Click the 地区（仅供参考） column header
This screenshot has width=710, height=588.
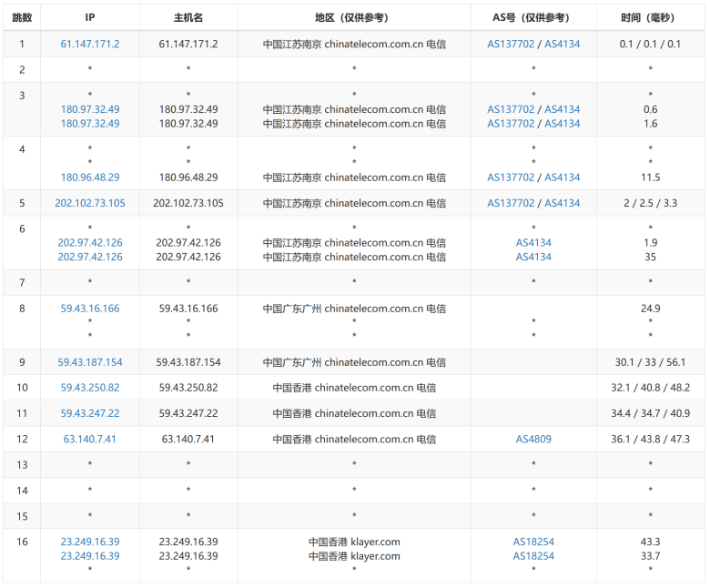pyautogui.click(x=352, y=17)
